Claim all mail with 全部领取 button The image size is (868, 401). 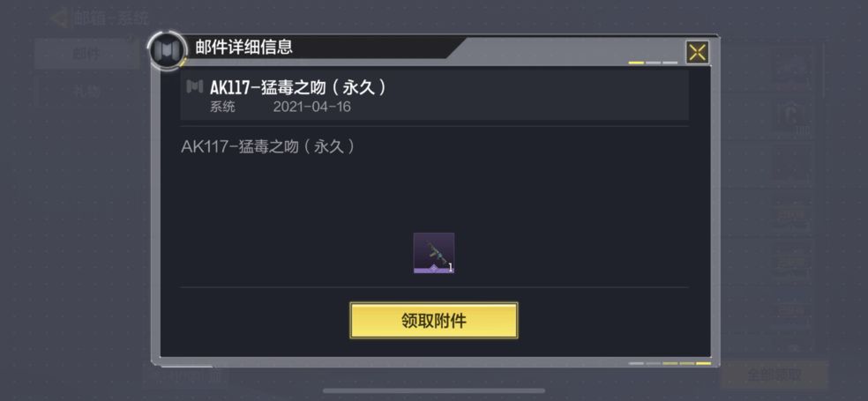click(774, 375)
